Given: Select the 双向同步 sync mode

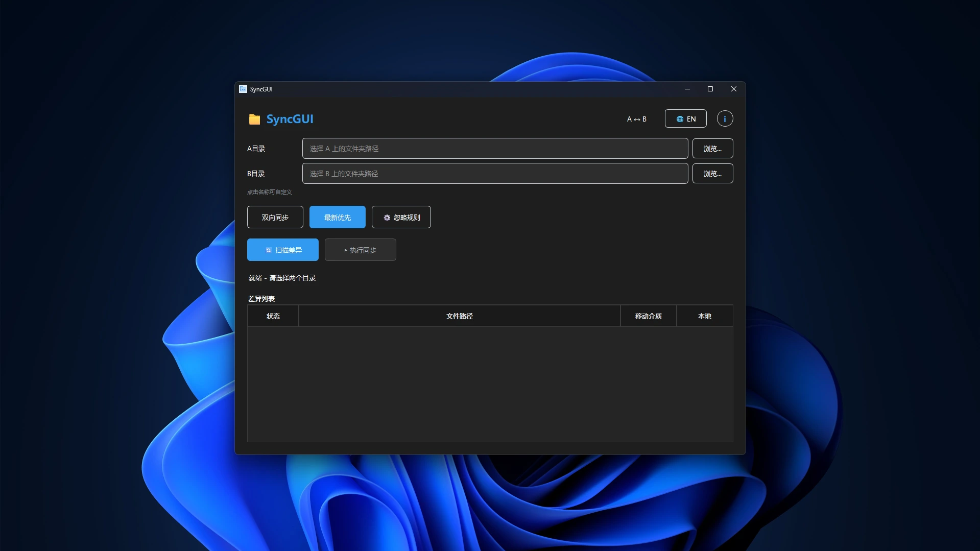Looking at the screenshot, I should [275, 217].
